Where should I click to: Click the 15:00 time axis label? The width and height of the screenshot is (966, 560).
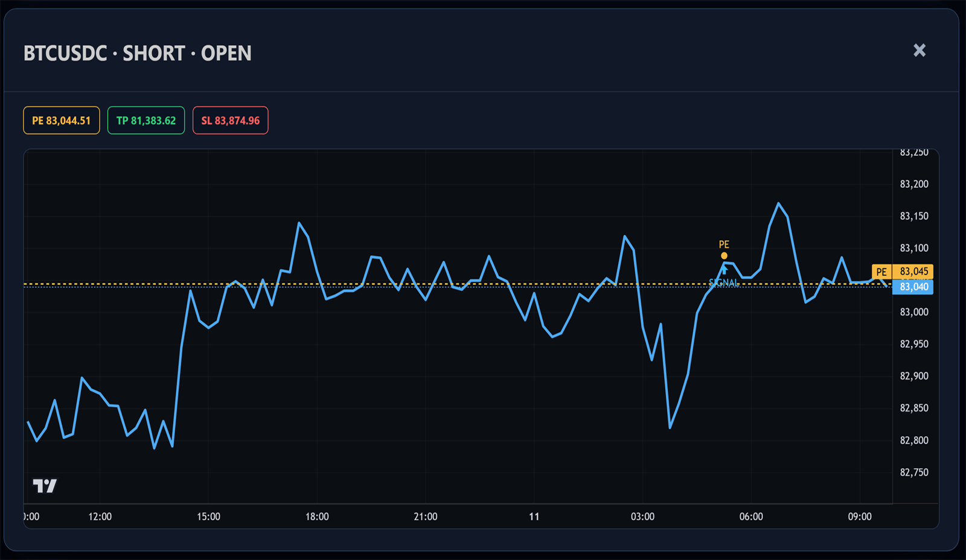(x=208, y=517)
